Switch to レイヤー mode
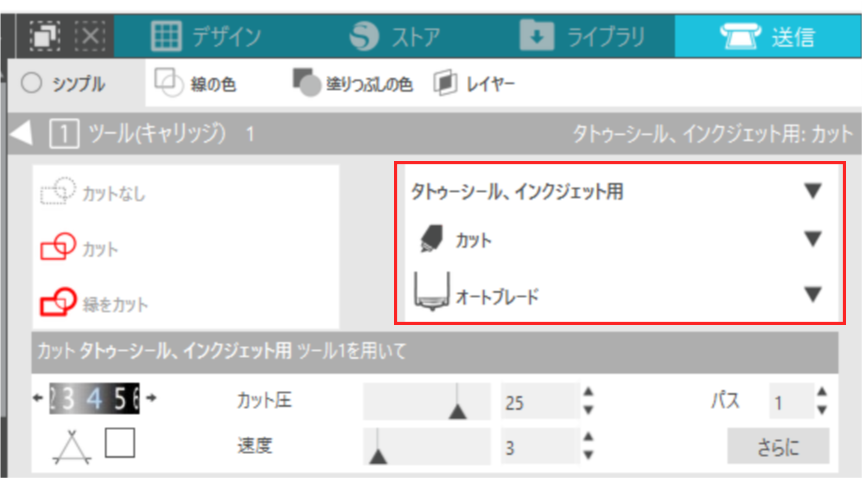Image resolution: width=862 pixels, height=478 pixels. (474, 84)
